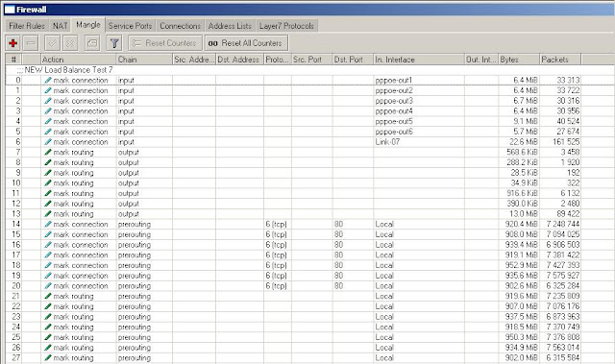Click '568.6 KiB' bytes value

[x=522, y=152]
